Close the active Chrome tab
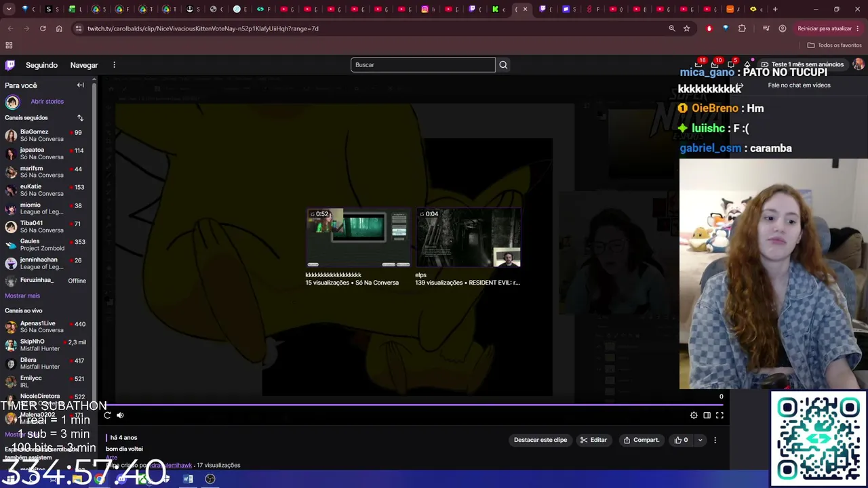 [x=525, y=9]
